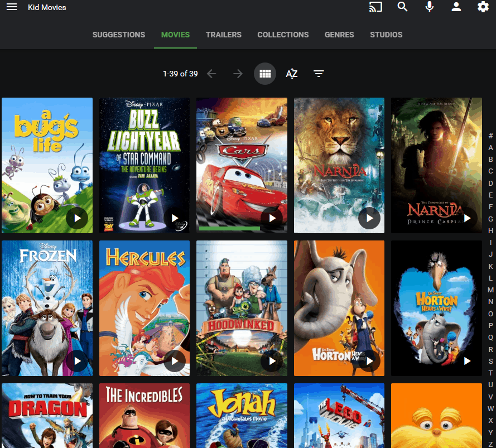This screenshot has height=448, width=496.
Task: Open The Incredibles poster
Action: coord(145,416)
